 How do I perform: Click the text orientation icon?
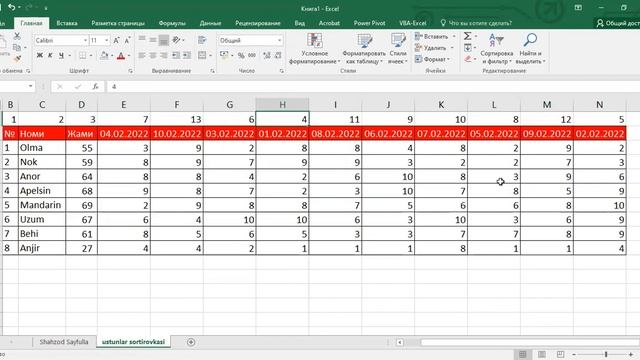(176, 40)
